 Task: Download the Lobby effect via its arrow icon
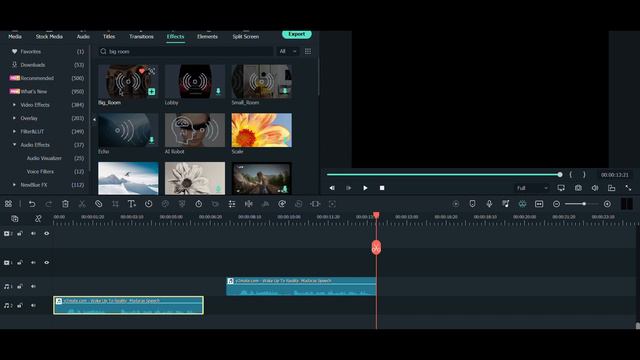218,91
